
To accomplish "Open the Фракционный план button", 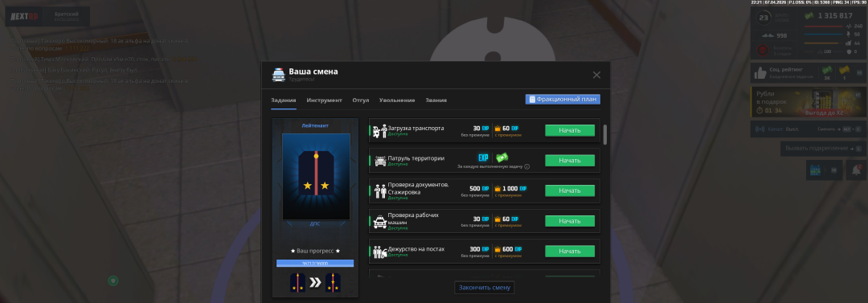I will pos(563,99).
